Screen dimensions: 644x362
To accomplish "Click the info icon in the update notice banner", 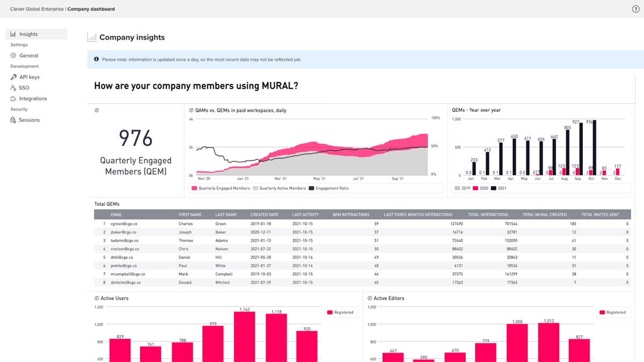I will [x=97, y=59].
